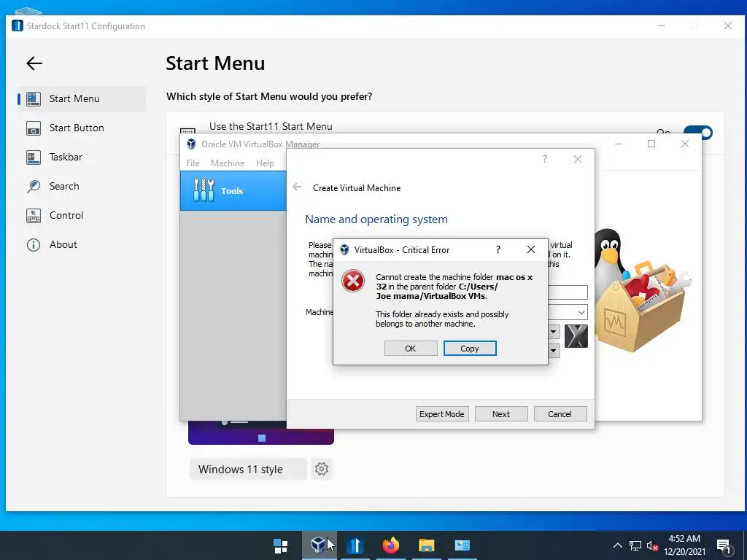Click the red error icon in the dialog
The image size is (747, 560).
point(353,281)
